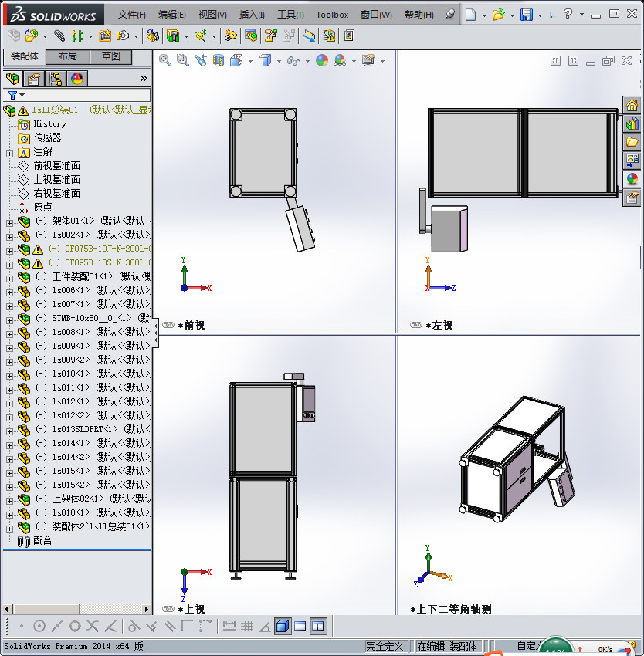
Task: Expand the 注解 tree node
Action: click(9, 154)
